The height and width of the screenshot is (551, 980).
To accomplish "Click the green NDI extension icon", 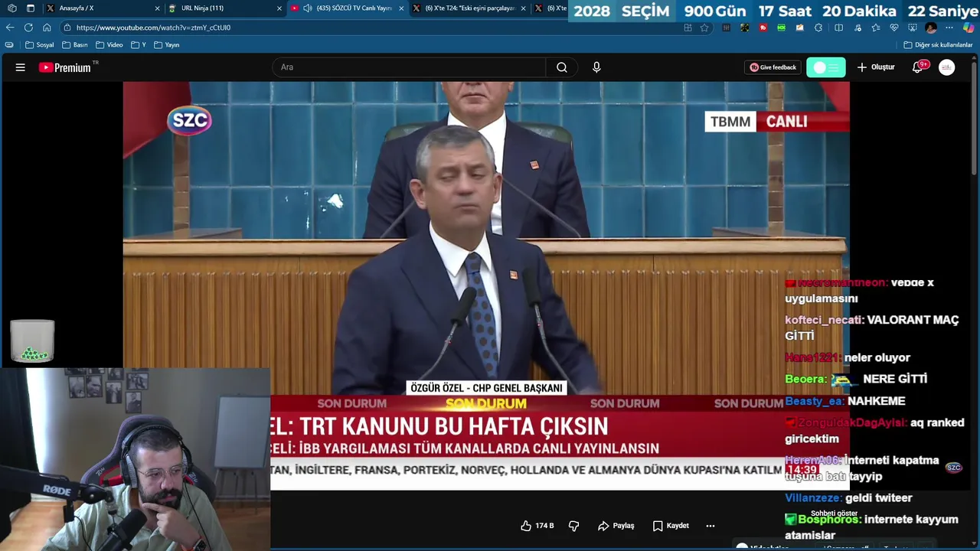I will pyautogui.click(x=781, y=28).
